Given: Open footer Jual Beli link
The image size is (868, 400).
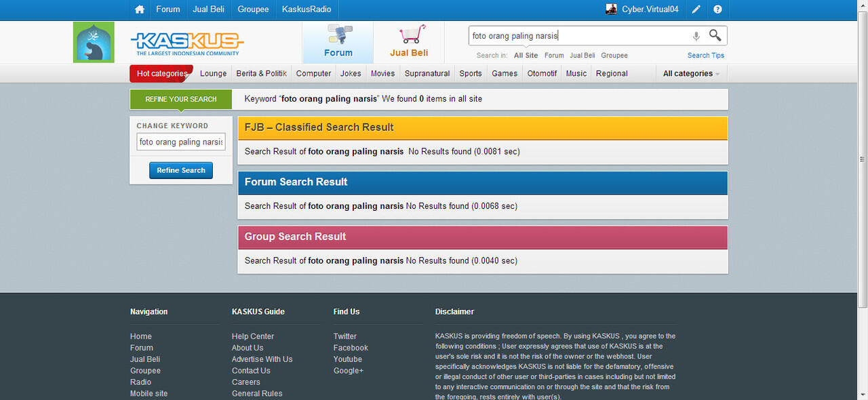Looking at the screenshot, I should pyautogui.click(x=145, y=359).
